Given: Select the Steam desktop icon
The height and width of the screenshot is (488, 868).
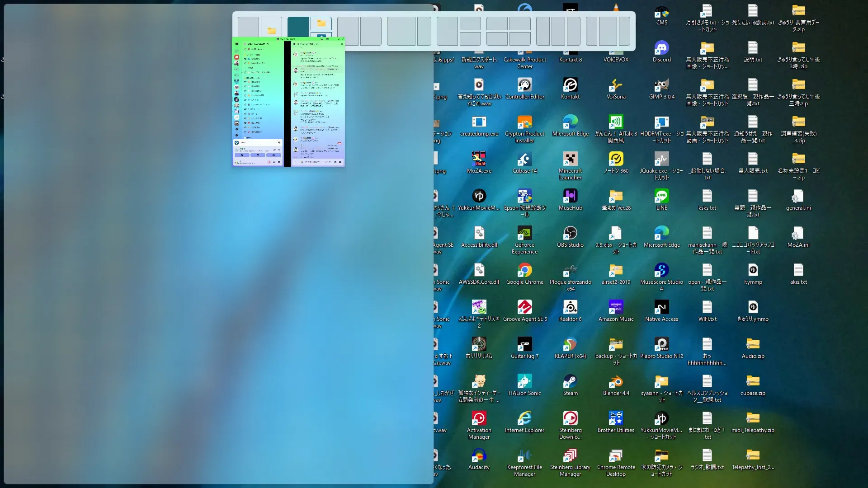Looking at the screenshot, I should (570, 382).
